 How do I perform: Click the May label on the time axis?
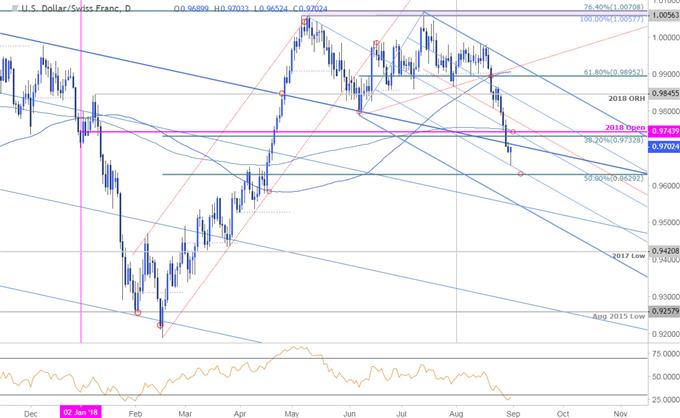point(292,414)
